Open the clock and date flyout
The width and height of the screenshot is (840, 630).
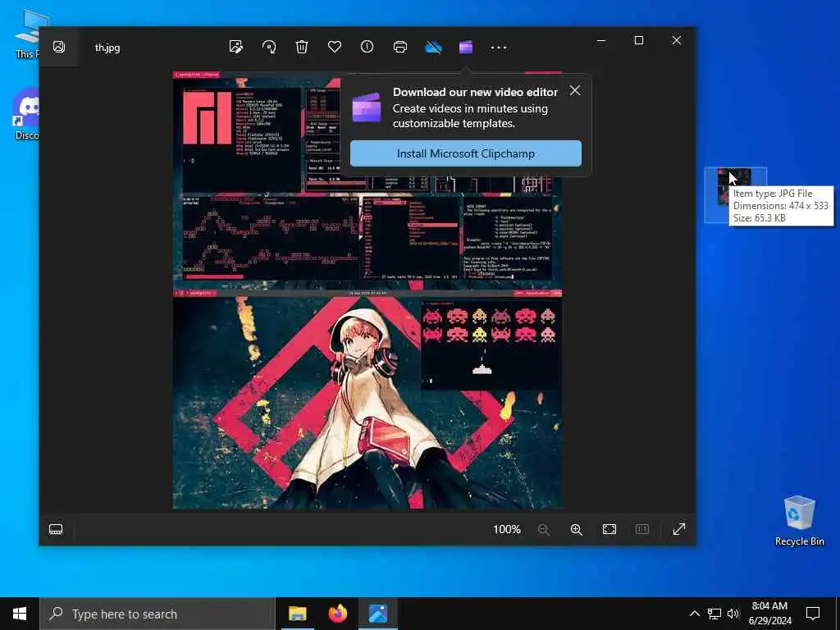click(x=769, y=614)
